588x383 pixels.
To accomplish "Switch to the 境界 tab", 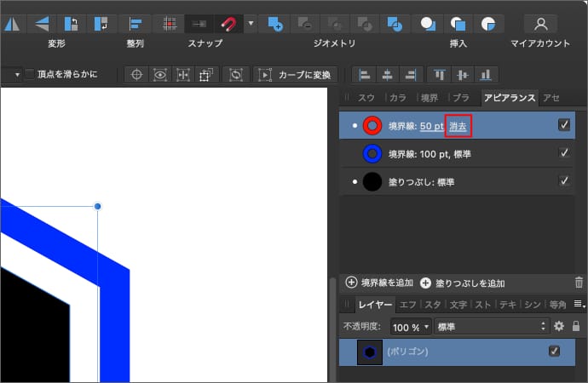I will point(429,98).
